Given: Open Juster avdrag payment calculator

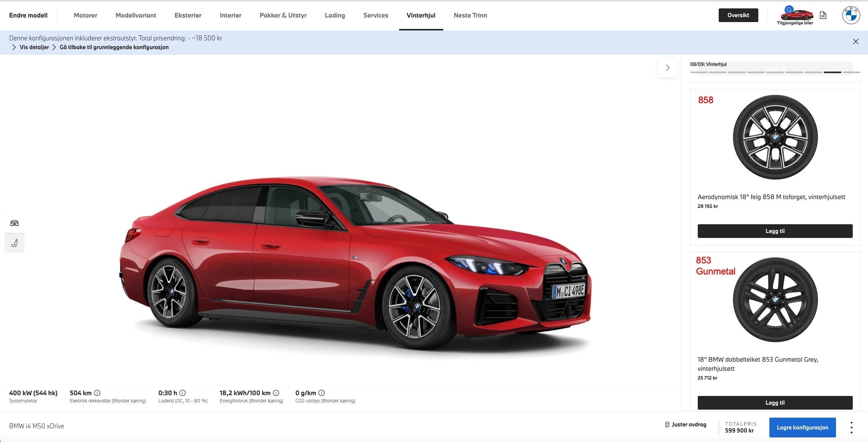Looking at the screenshot, I should click(686, 424).
